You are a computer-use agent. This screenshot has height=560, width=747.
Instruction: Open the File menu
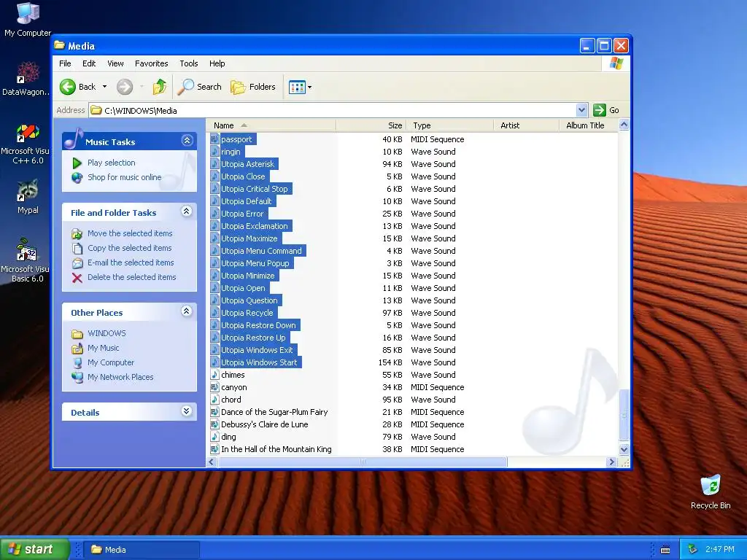pyautogui.click(x=65, y=63)
